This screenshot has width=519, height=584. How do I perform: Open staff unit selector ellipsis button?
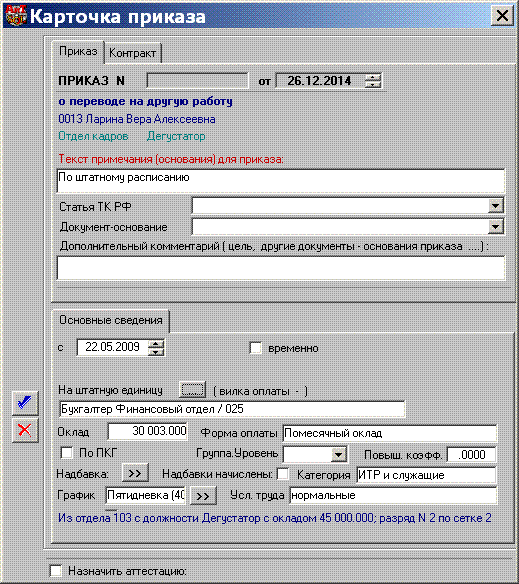point(192,390)
